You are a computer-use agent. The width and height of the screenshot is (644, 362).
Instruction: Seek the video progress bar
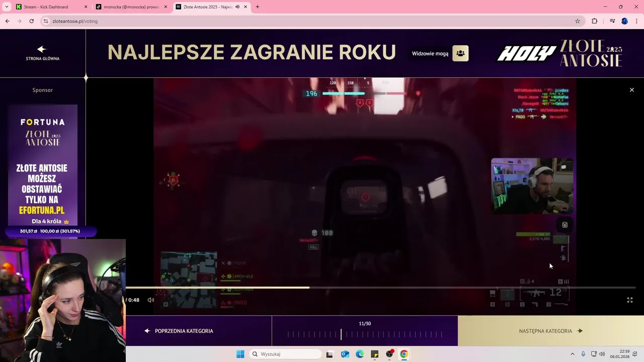coord(381,288)
